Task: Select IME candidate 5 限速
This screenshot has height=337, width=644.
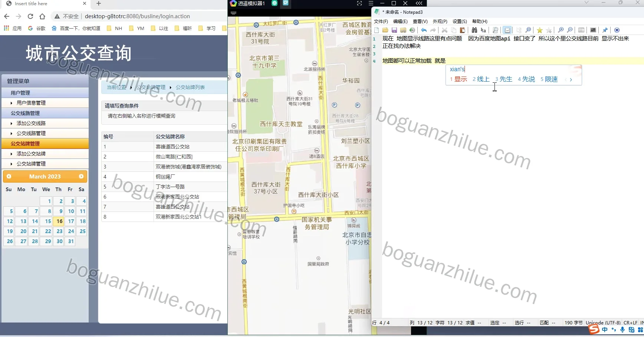Action: click(x=549, y=79)
